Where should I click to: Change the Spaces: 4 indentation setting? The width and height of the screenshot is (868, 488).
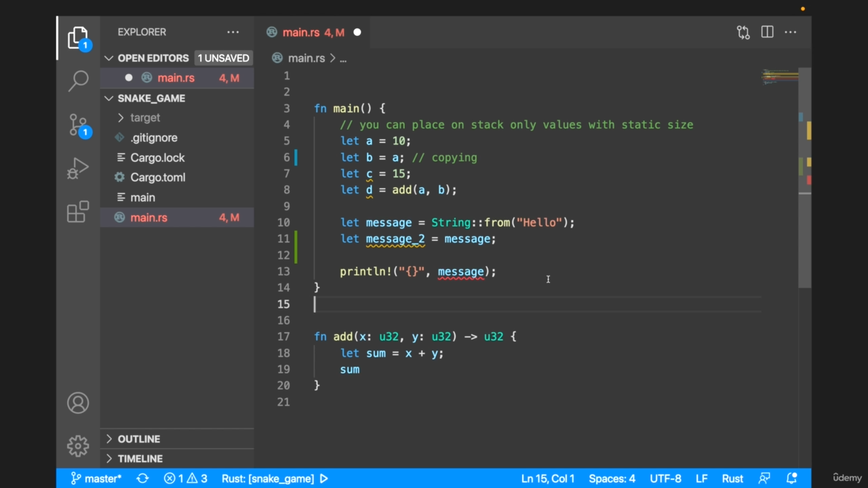[612, 479]
